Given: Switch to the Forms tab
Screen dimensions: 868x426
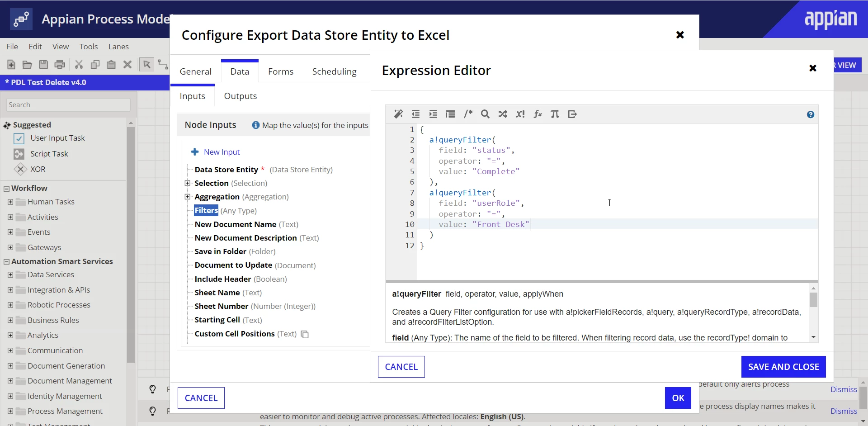Looking at the screenshot, I should (281, 71).
